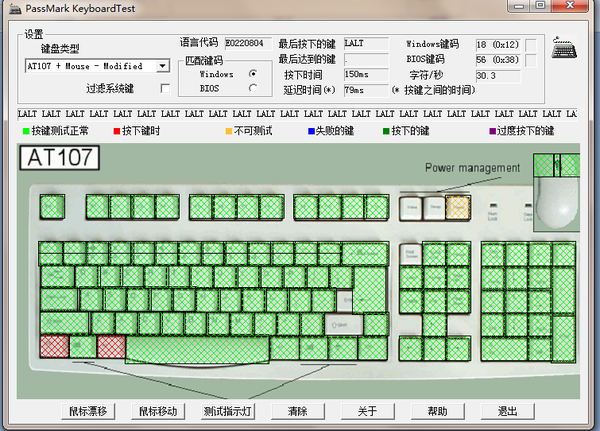Click the blue 失败的键 legend swatch
Viewport: 600px width, 431px height.
[311, 131]
